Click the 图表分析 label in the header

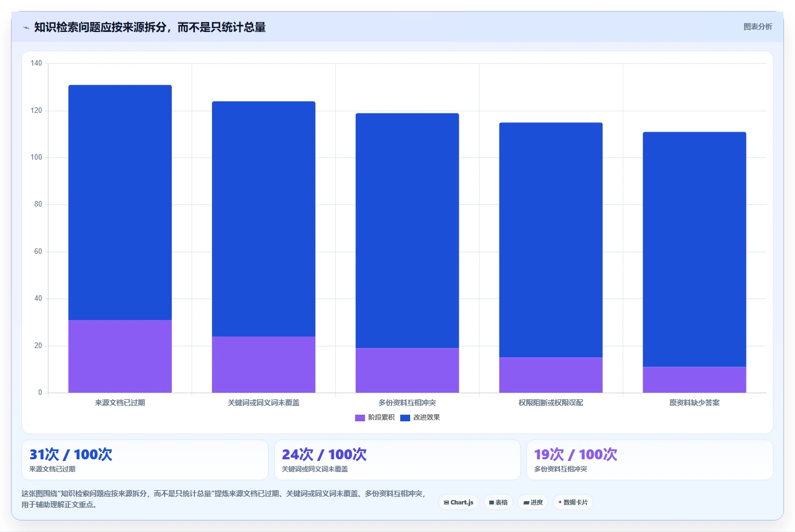(x=758, y=26)
